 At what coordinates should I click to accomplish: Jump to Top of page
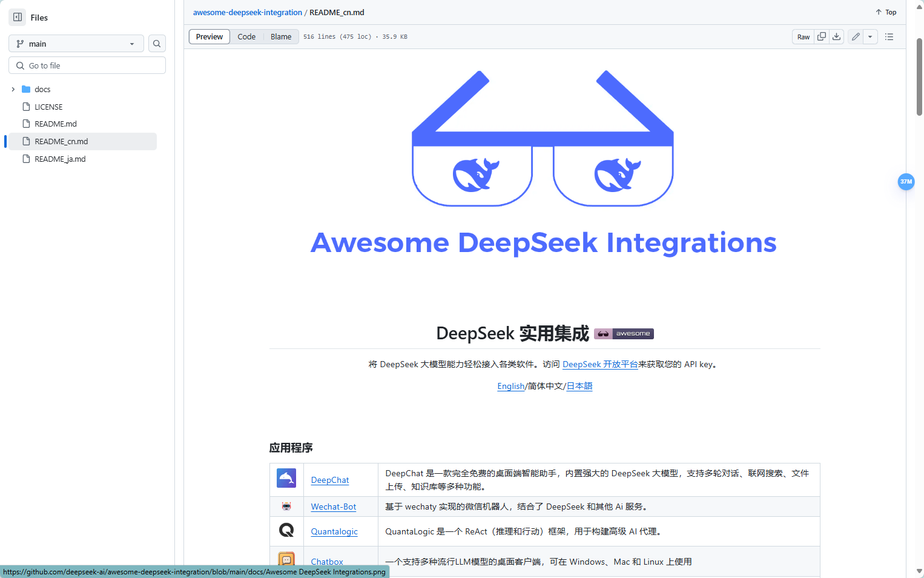click(886, 12)
